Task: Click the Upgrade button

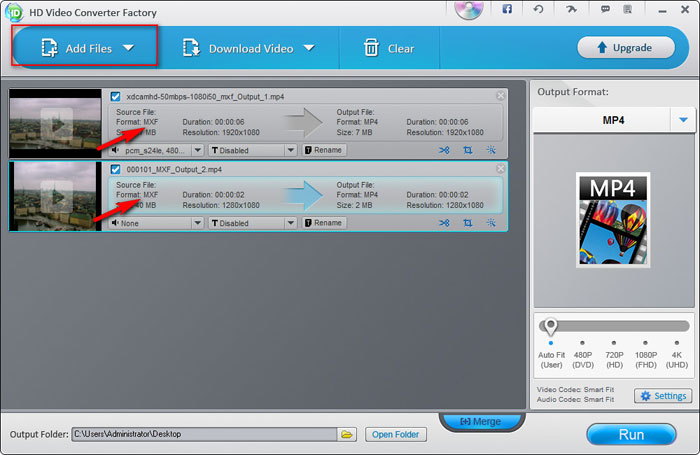Action: [625, 47]
